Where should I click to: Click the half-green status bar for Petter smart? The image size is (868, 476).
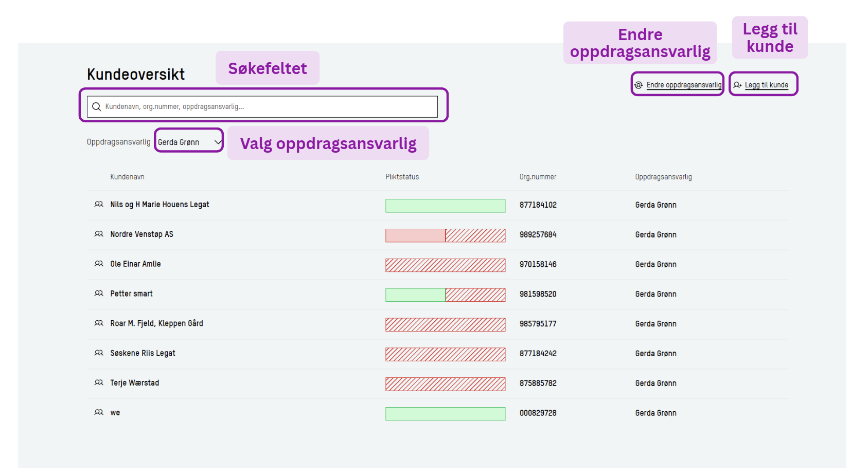coord(445,295)
